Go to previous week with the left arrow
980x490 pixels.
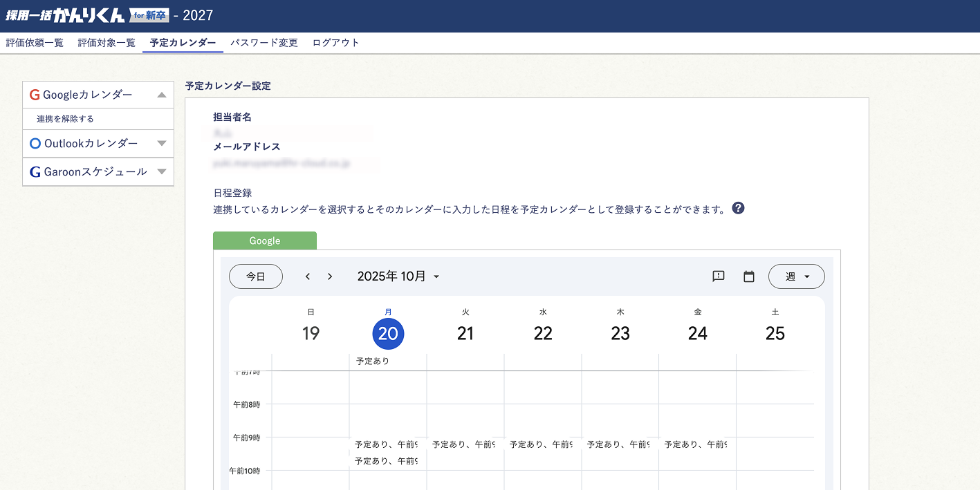[x=307, y=276]
